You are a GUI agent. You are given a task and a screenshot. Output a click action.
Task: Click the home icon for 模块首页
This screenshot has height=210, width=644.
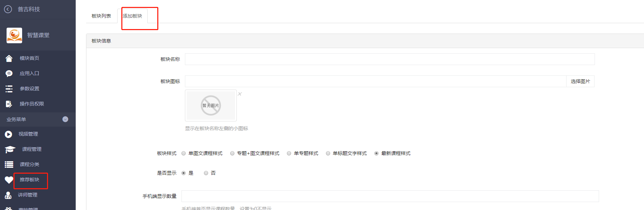9,58
